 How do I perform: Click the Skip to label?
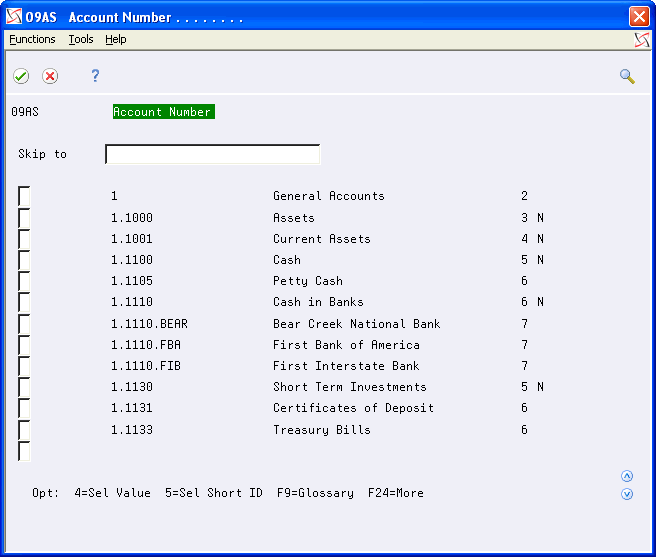pos(43,154)
